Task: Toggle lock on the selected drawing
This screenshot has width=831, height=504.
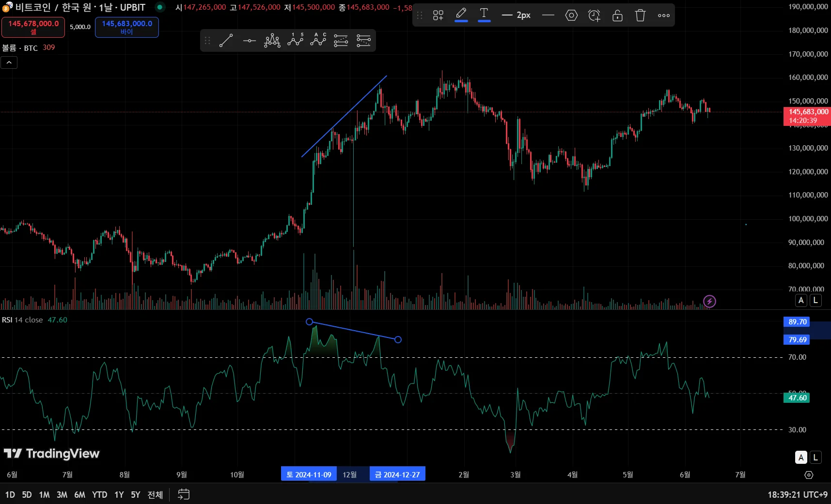Action: tap(617, 15)
